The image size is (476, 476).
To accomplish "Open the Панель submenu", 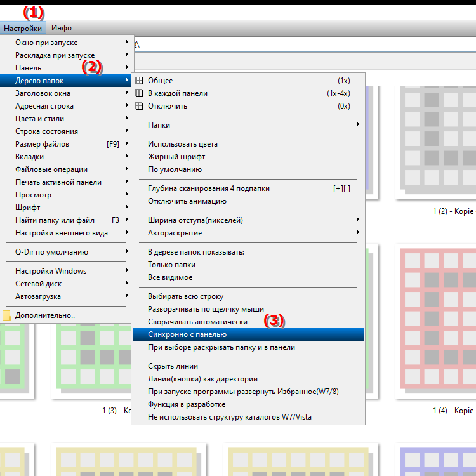I will click(65, 68).
